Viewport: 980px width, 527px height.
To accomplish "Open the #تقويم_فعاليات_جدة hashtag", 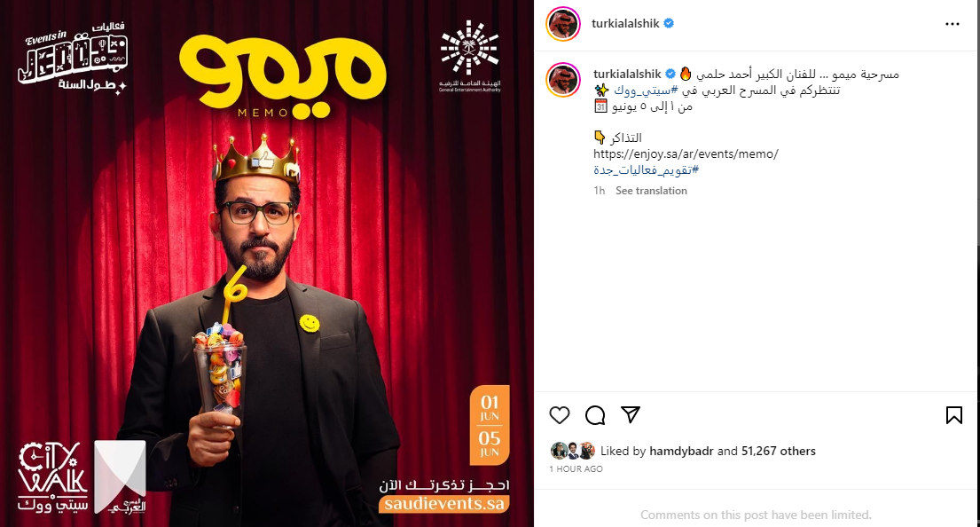I will (x=646, y=169).
